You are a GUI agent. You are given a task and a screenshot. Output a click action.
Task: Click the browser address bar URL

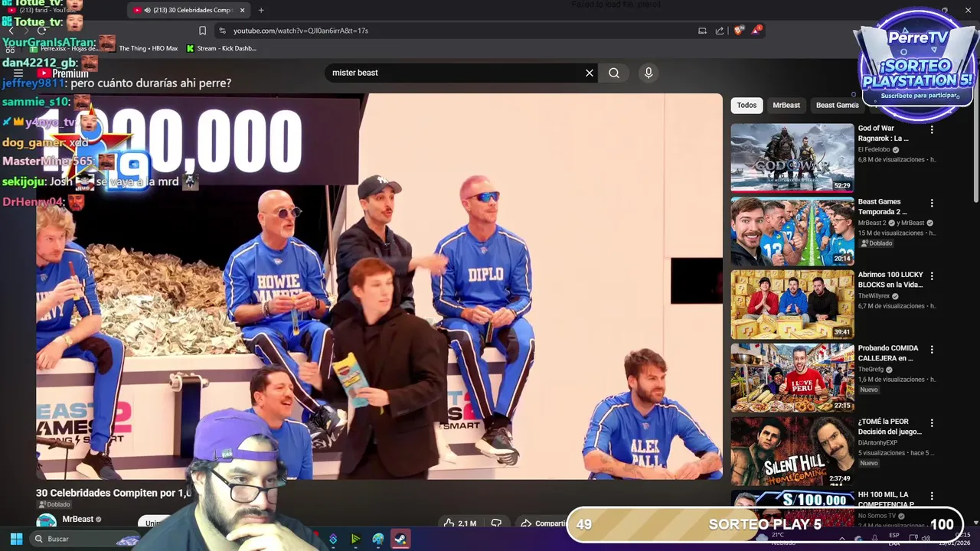pos(301,31)
